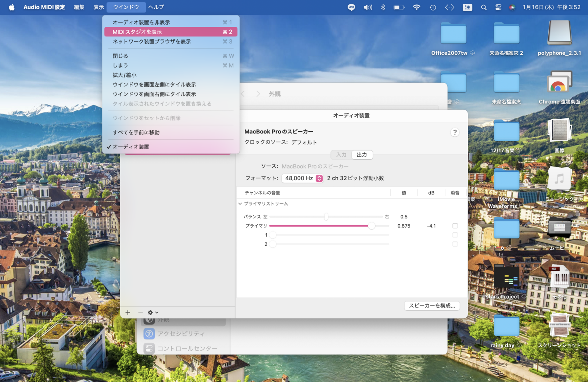Collapse the プライマリストリーム section
The image size is (588, 382).
coord(240,204)
